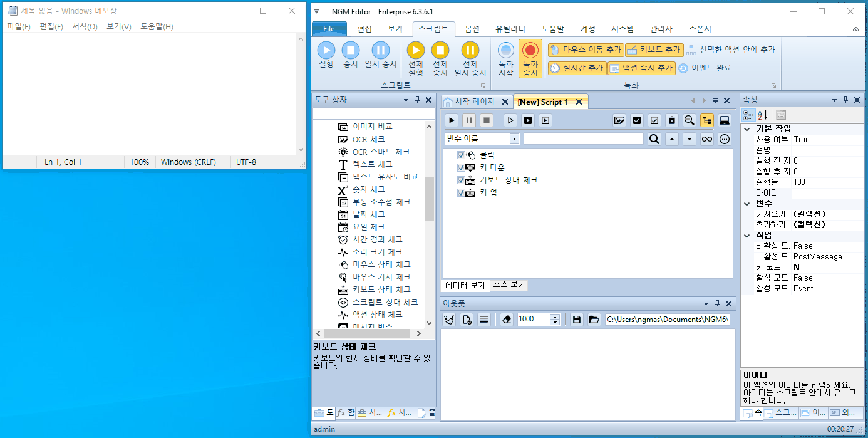Click infinity loop icon
Viewport: 868px width, 438px height.
(x=707, y=139)
